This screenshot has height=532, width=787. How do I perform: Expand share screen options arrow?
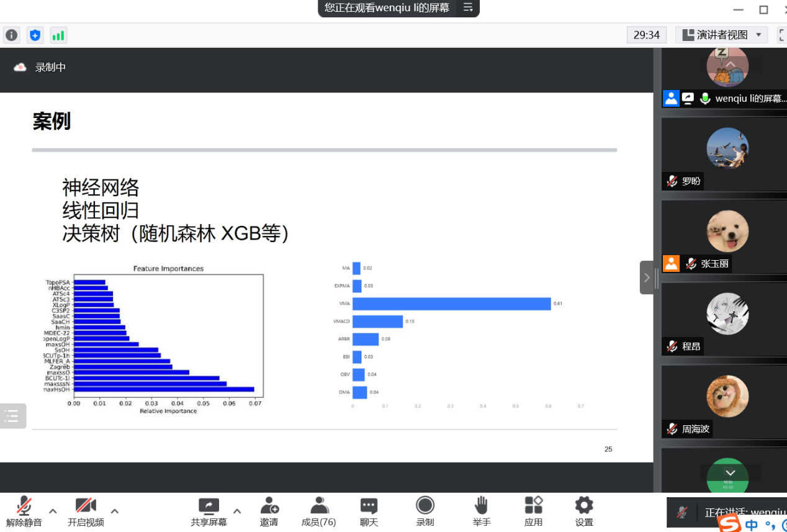237,511
